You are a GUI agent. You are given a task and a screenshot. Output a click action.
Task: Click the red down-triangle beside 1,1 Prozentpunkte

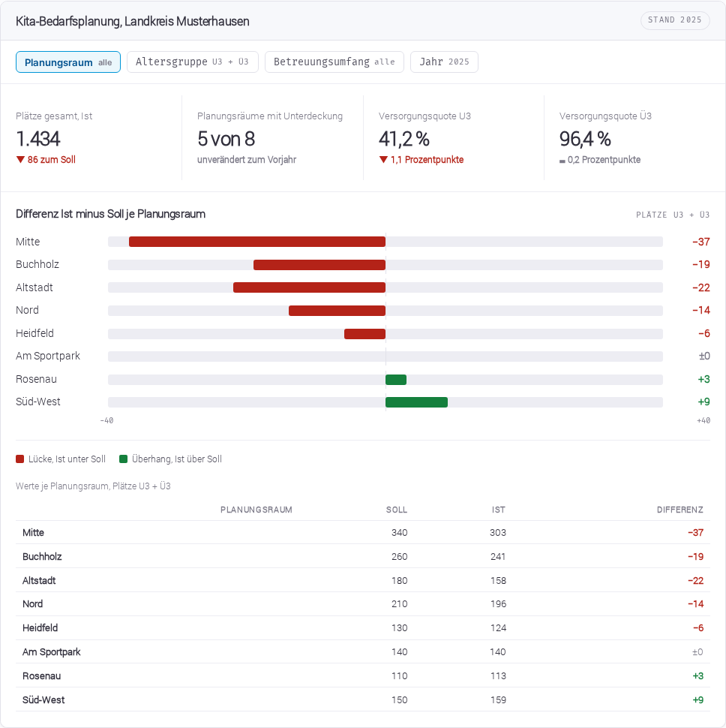pos(383,160)
